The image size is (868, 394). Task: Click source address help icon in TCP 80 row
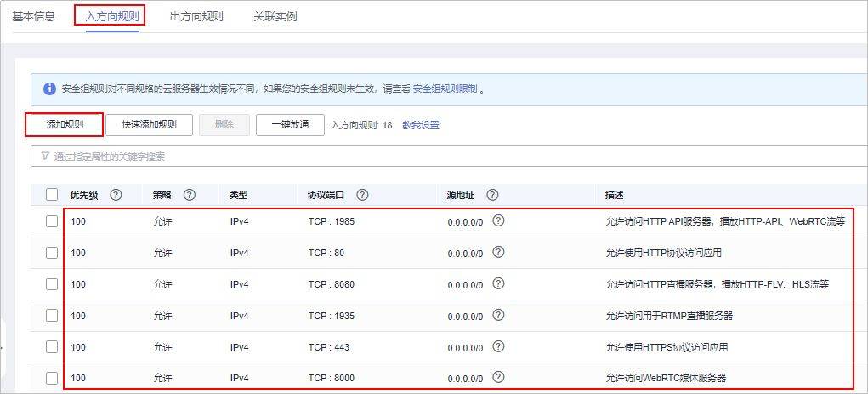(498, 252)
